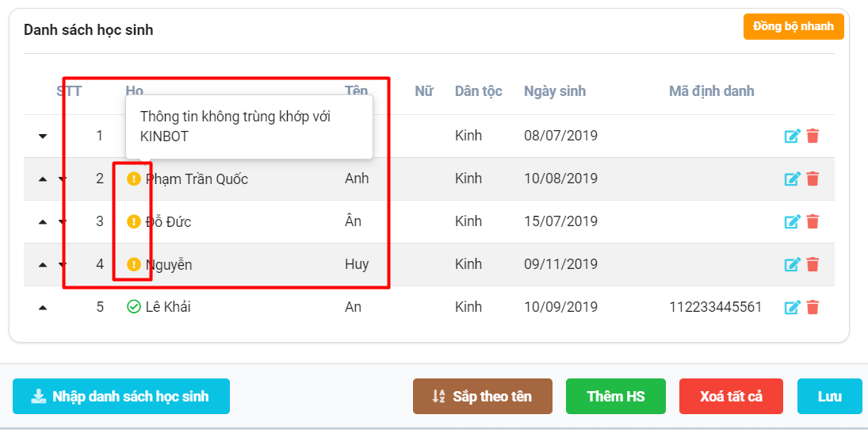
Task: Move row 3 up with up arrow
Action: pos(43,222)
